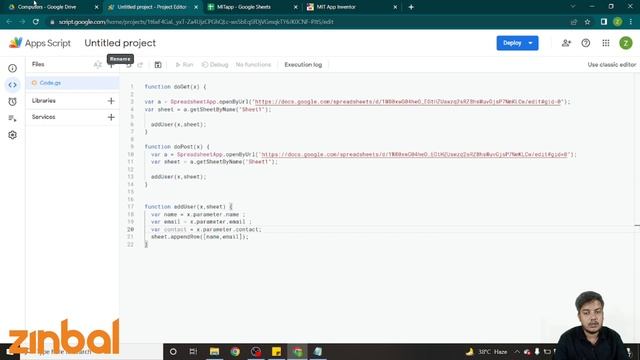Open the Help question mark icon
Screen dimensions: 640x360
(586, 43)
